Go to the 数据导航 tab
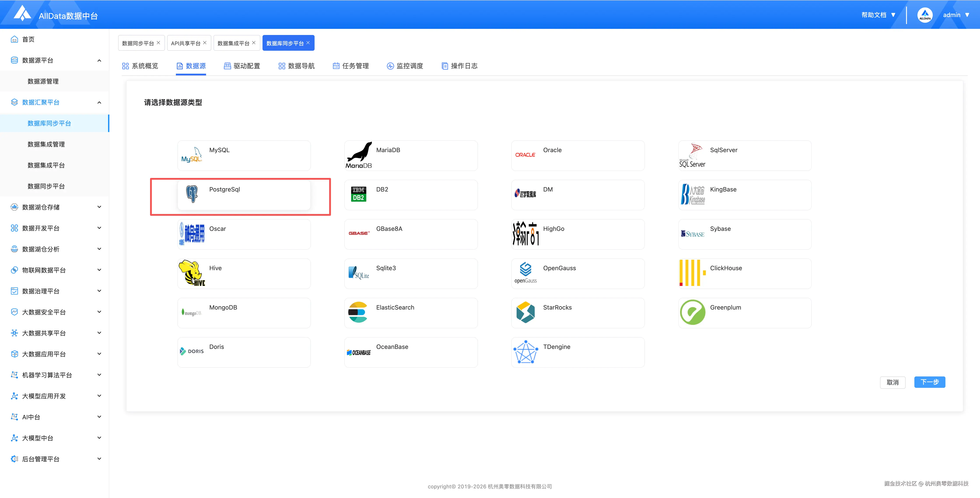Screen dimensions: 980x498 (296, 66)
